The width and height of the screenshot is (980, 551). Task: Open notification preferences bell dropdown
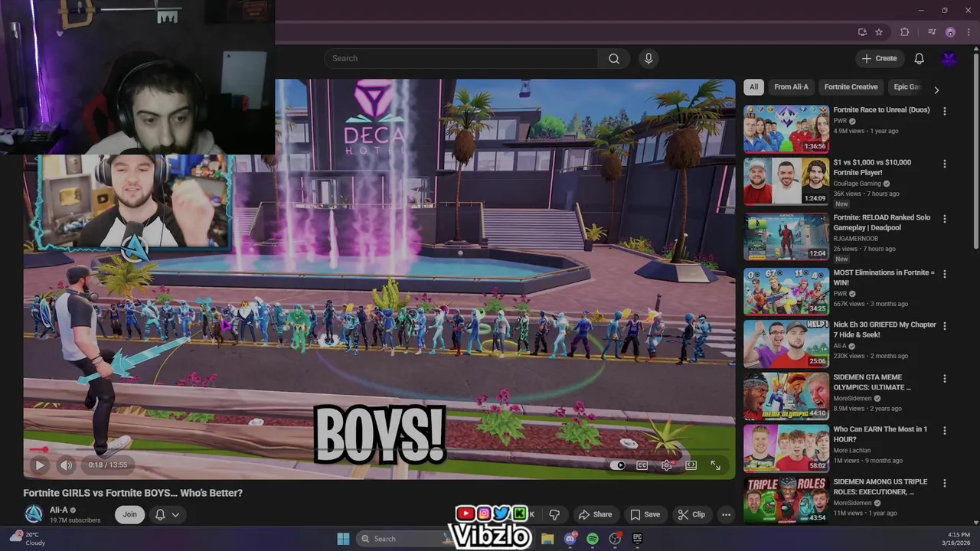click(168, 514)
